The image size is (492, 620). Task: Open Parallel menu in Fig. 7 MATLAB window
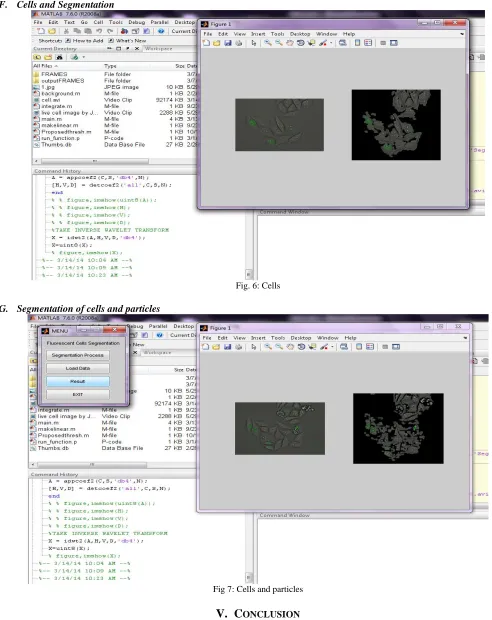[158, 326]
